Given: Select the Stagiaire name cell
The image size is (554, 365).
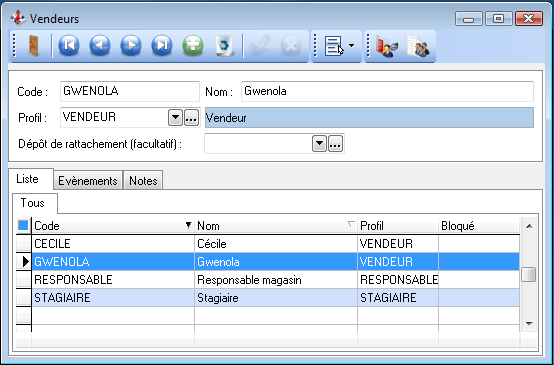Looking at the screenshot, I should [x=276, y=298].
